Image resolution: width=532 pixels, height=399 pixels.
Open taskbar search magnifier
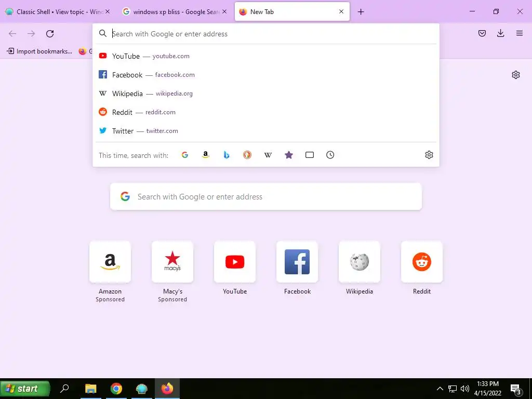coord(64,388)
